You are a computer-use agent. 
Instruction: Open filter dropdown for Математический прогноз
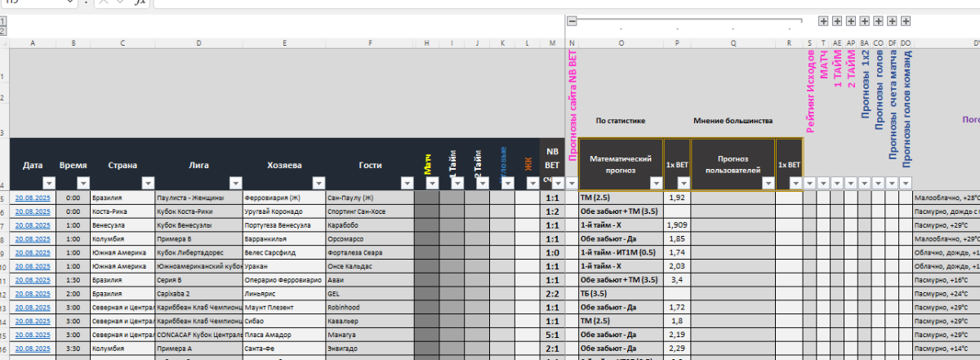pyautogui.click(x=655, y=183)
